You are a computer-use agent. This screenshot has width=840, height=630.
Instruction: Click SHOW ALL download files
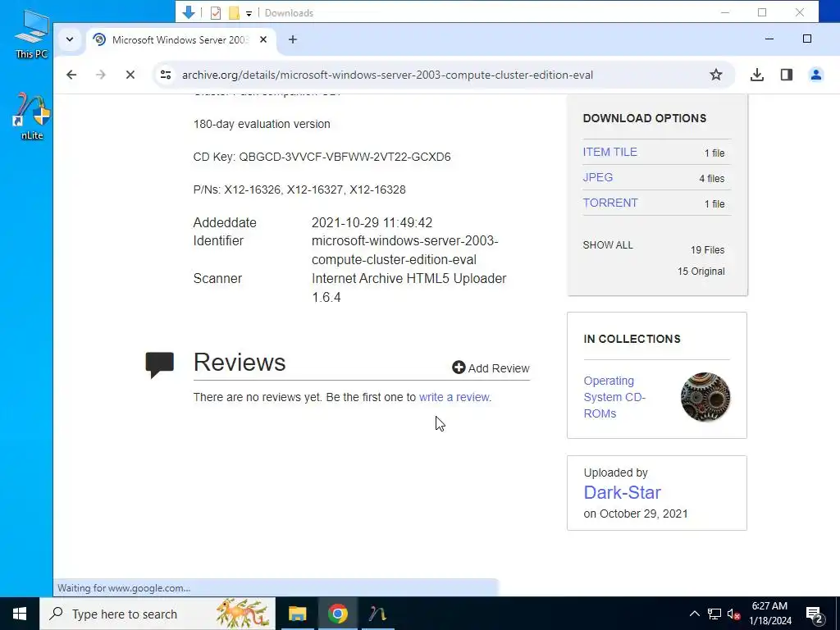pos(608,245)
